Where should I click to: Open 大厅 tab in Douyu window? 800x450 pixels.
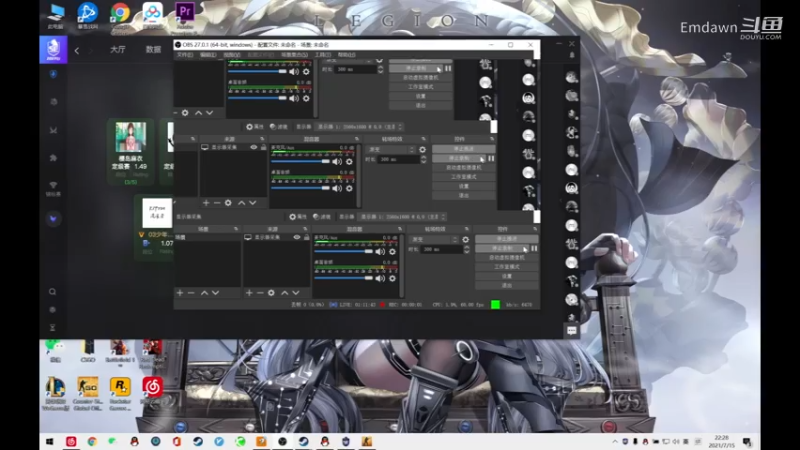pos(118,49)
